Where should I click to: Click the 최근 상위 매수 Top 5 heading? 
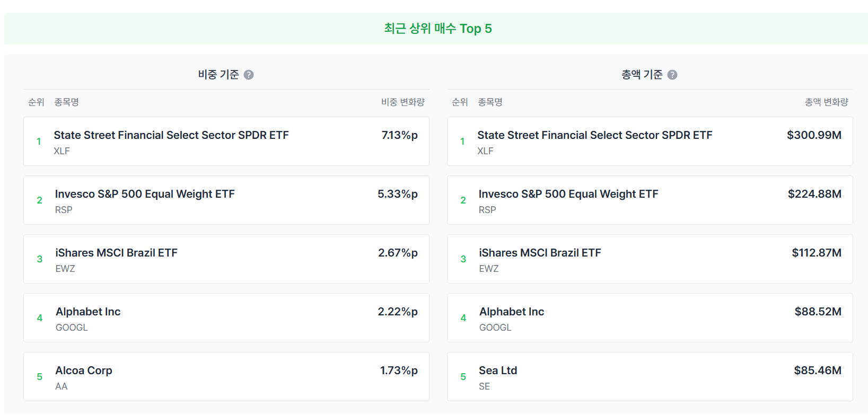coord(438,29)
